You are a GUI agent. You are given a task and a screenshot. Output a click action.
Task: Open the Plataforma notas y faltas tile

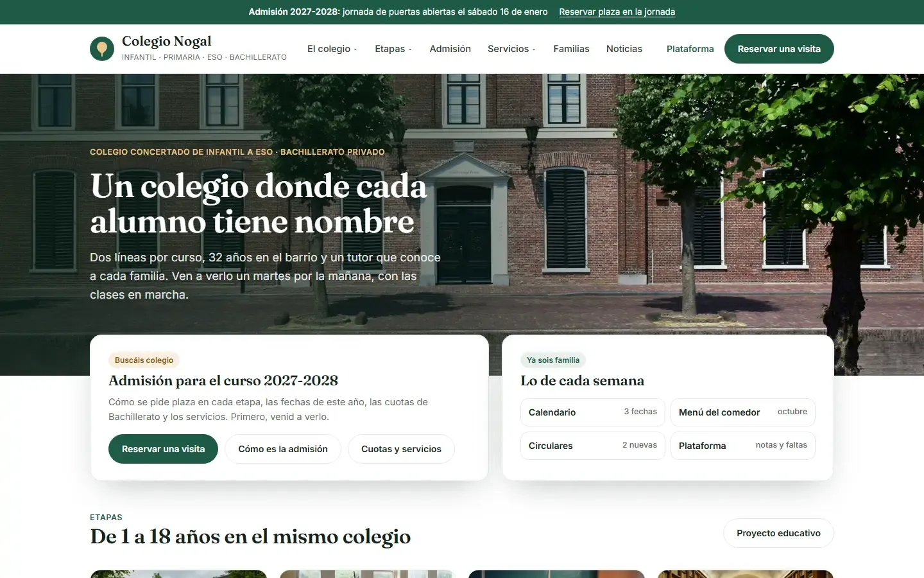click(x=742, y=446)
